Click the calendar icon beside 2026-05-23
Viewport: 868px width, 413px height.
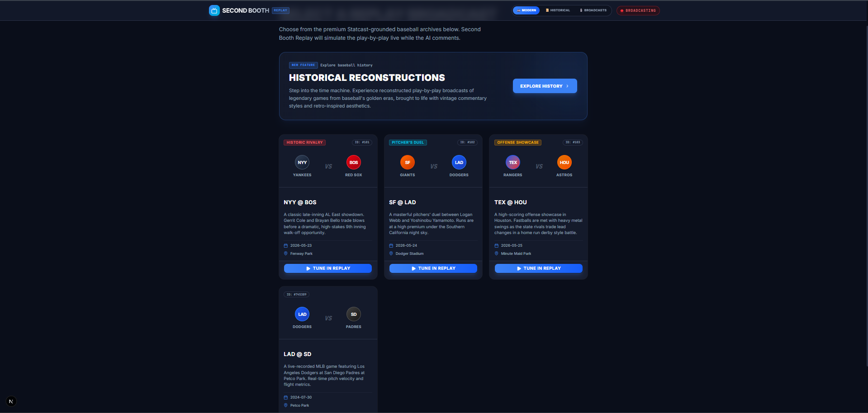pyautogui.click(x=286, y=246)
